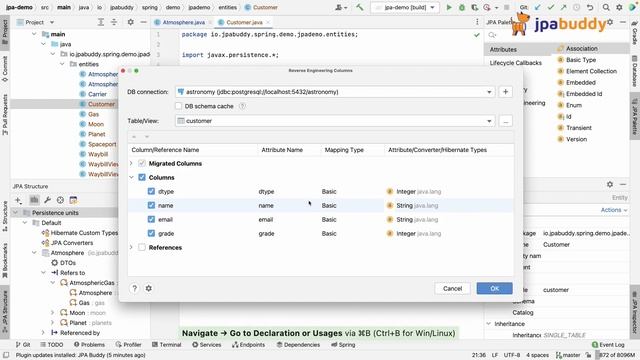This screenshot has height=360, width=640.
Task: Build project with the hammer icon
Action: [x=360, y=7]
